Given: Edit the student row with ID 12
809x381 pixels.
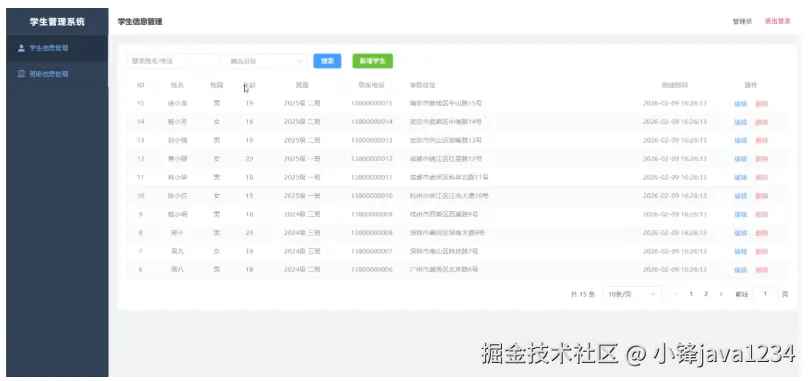Looking at the screenshot, I should 740,159.
